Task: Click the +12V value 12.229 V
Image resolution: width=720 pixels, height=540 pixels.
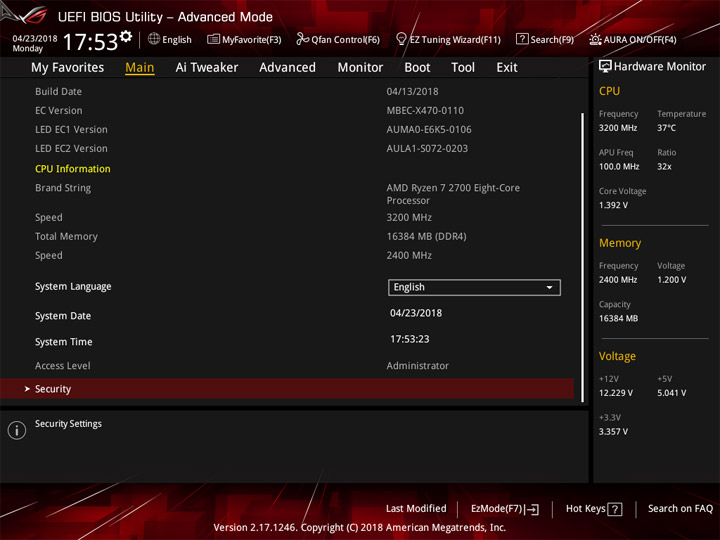Action: (x=615, y=393)
